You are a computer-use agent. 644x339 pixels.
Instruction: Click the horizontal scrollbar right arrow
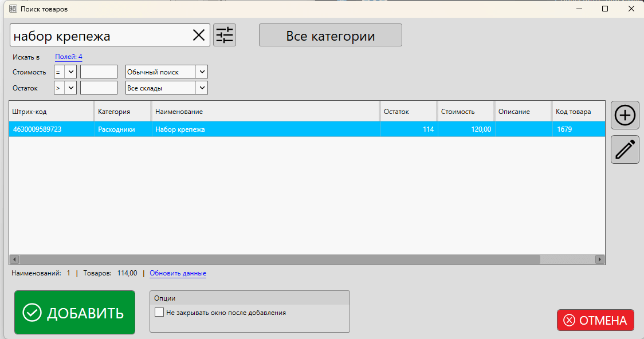point(600,259)
